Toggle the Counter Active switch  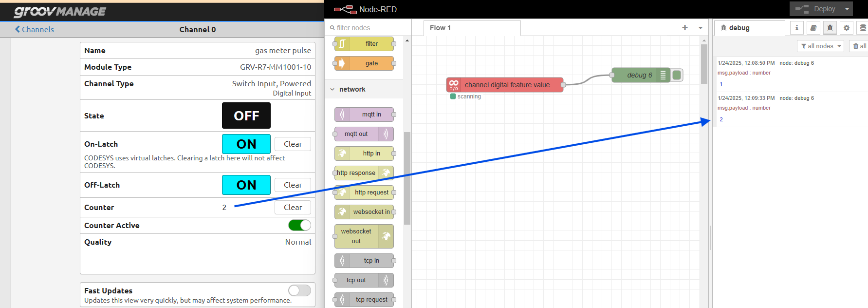coord(299,225)
